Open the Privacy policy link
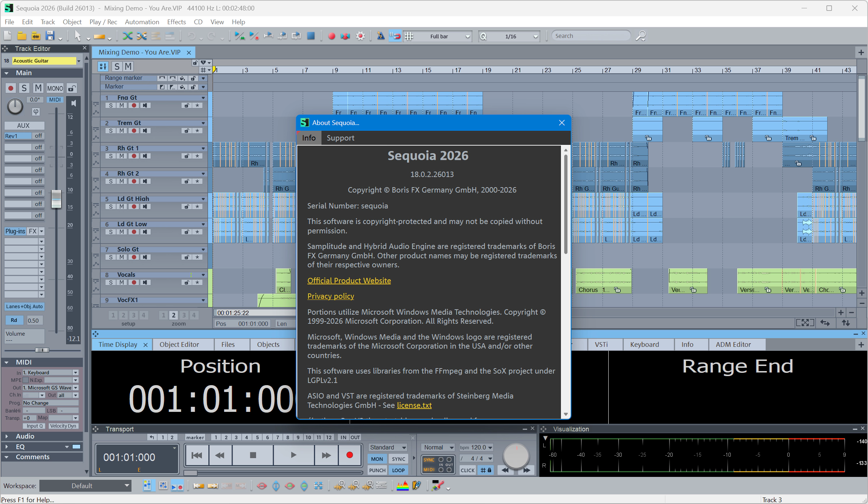 [331, 296]
